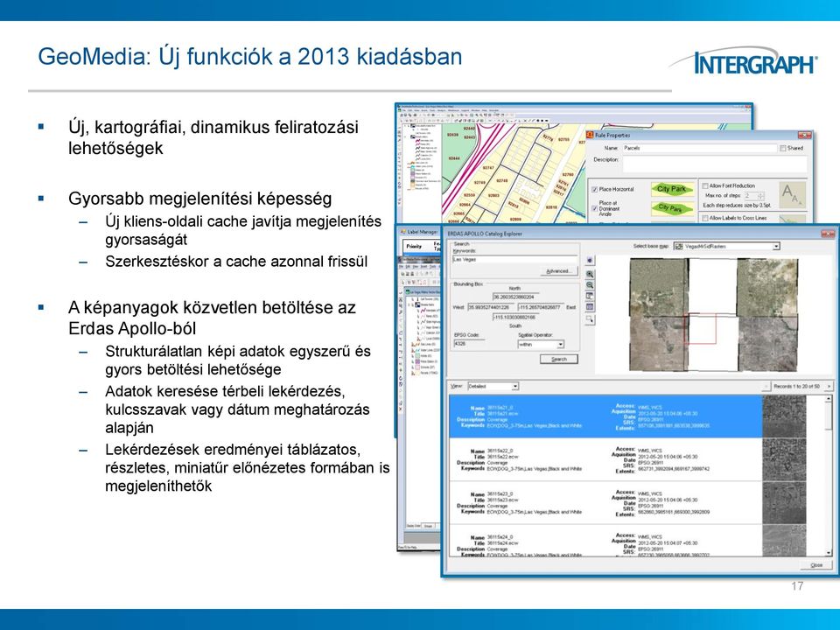The width and height of the screenshot is (840, 630).
Task: Close the Rule Properties dialog
Action: pyautogui.click(x=804, y=135)
